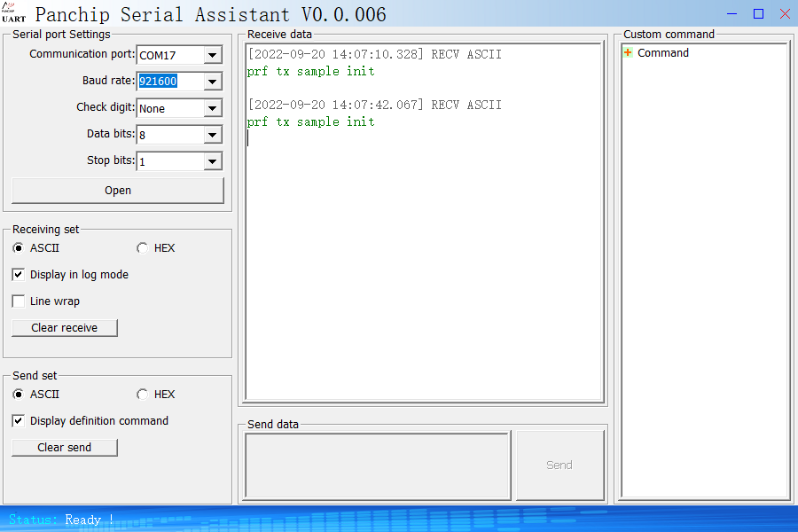The image size is (798, 532).
Task: Select the Command tree item
Action: click(662, 53)
